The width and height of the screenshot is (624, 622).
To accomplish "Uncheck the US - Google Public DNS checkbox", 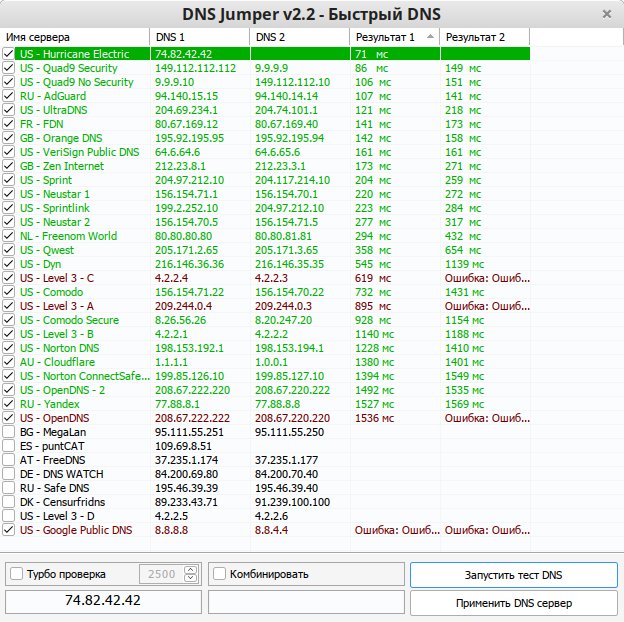I will click(x=9, y=530).
